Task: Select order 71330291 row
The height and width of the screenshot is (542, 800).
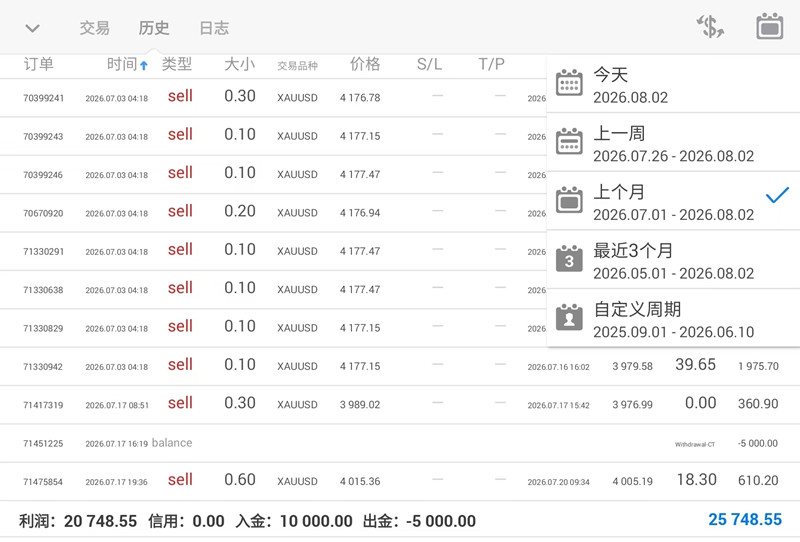Action: click(273, 251)
